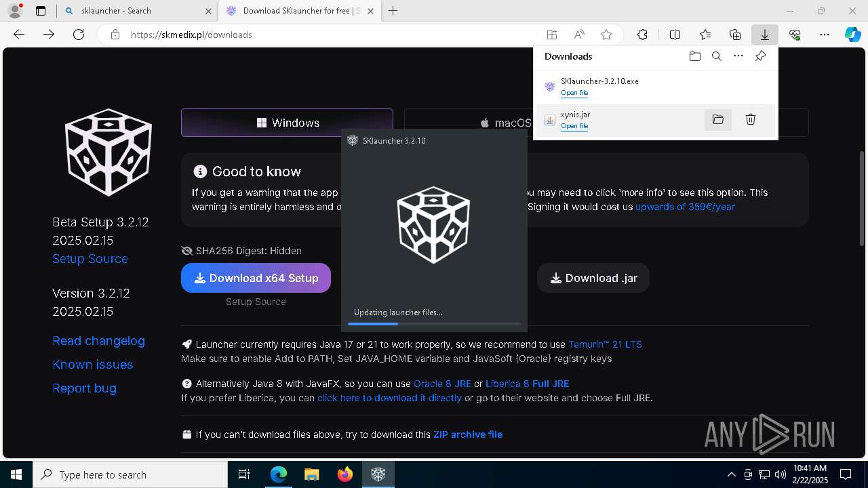This screenshot has width=868, height=488.
Task: Open Edge Settings and more menu
Action: 825,35
